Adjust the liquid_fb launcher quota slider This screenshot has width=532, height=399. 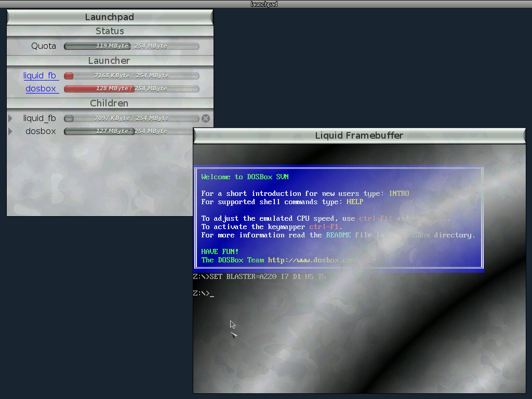point(131,76)
